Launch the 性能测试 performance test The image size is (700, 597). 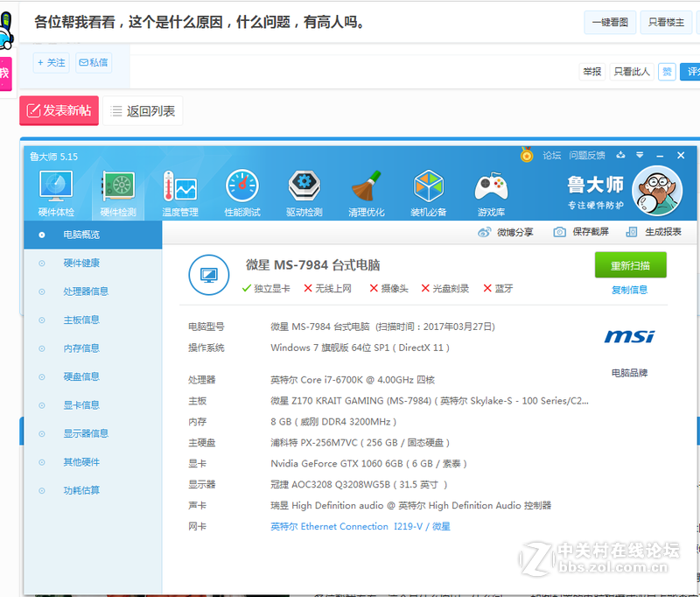pos(242,193)
